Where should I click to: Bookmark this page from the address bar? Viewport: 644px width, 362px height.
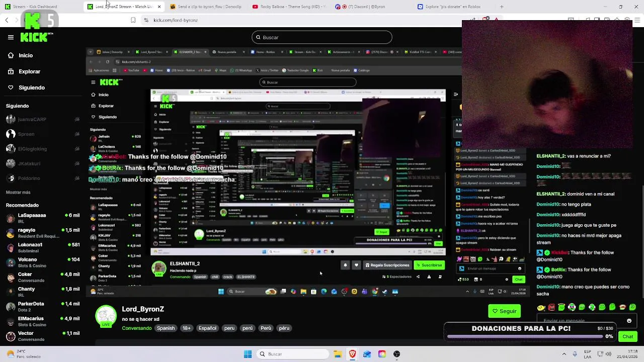[133, 20]
